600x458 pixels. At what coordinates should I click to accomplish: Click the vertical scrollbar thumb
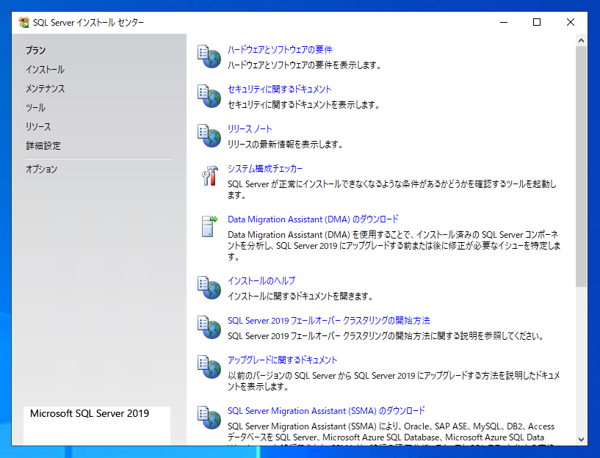[581, 166]
